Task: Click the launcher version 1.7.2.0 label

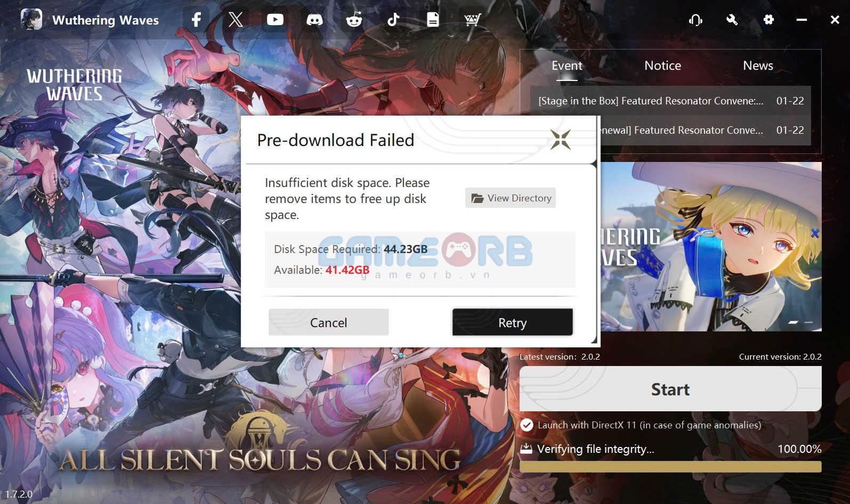Action: coord(19,494)
